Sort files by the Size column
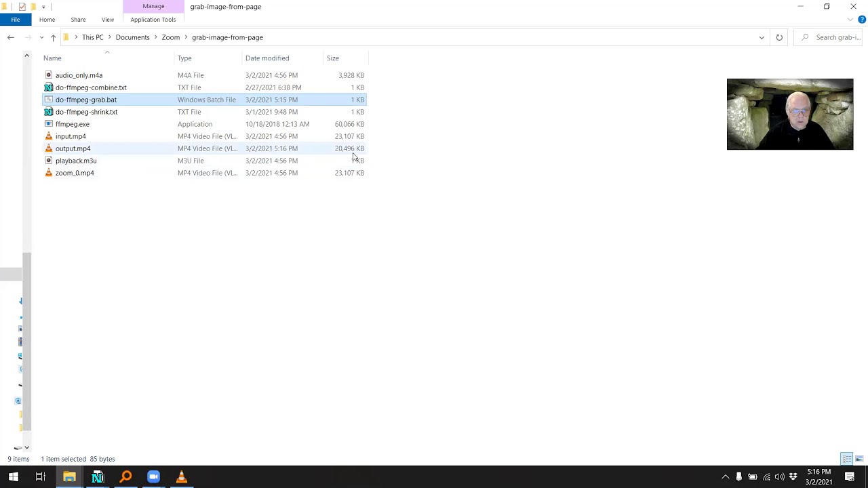Image resolution: width=868 pixels, height=488 pixels. (333, 58)
